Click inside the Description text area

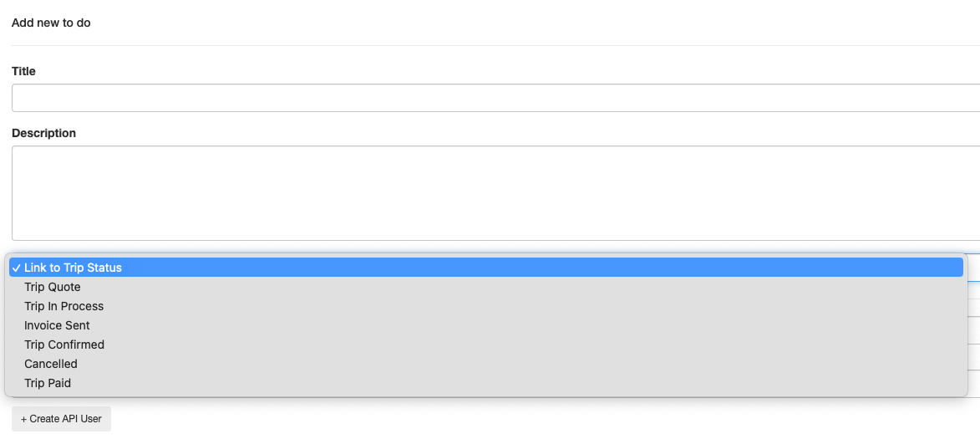[493, 193]
